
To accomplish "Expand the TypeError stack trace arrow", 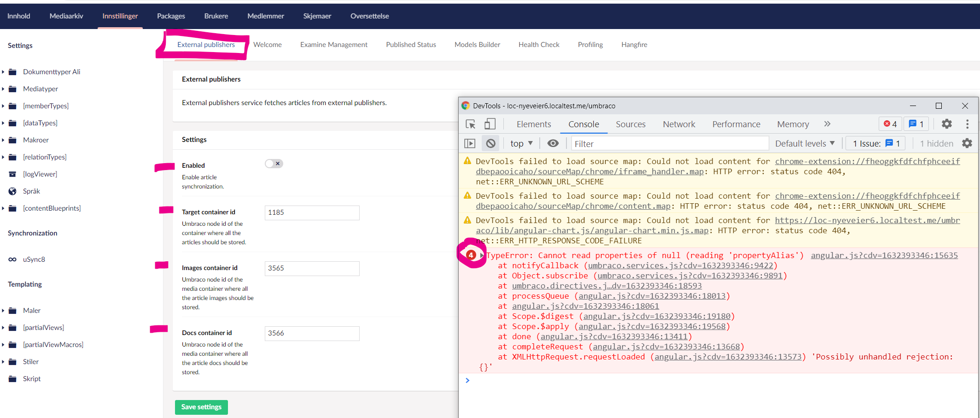I will click(482, 255).
